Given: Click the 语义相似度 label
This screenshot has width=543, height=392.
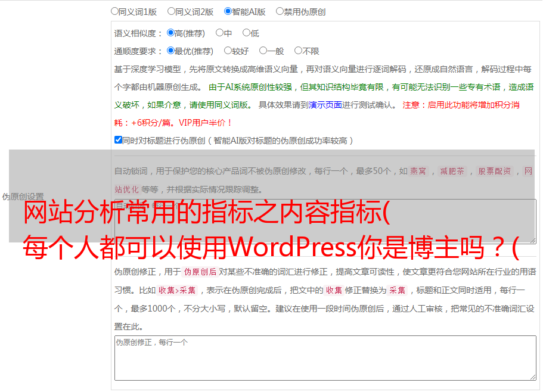Looking at the screenshot, I should click(138, 33).
